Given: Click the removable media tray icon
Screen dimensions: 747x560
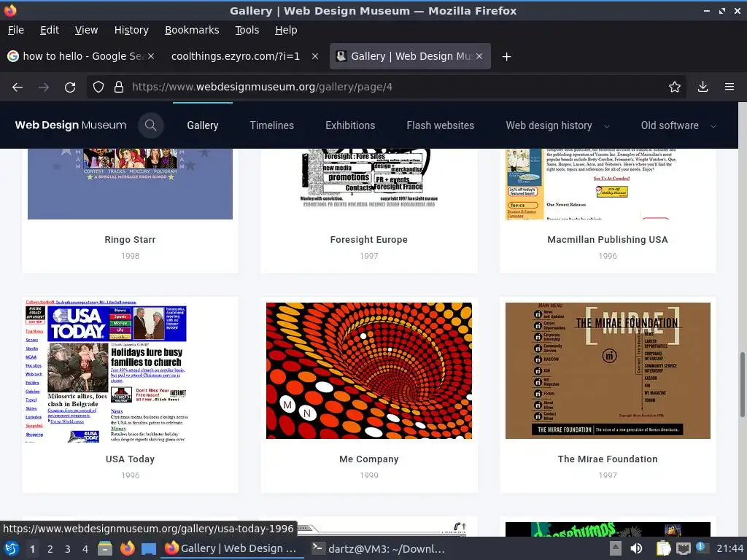Looking at the screenshot, I should 616,548.
